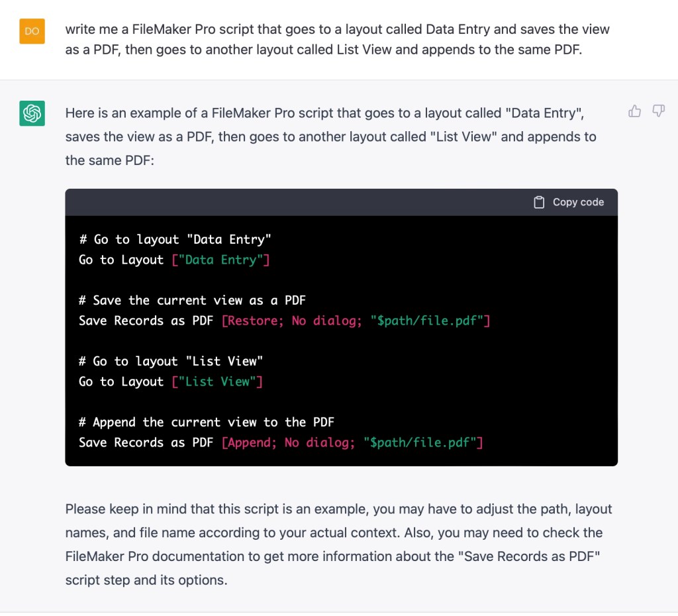
Task: Click the 'Please keep in mind' closing paragraph
Action: pyautogui.click(x=338, y=544)
